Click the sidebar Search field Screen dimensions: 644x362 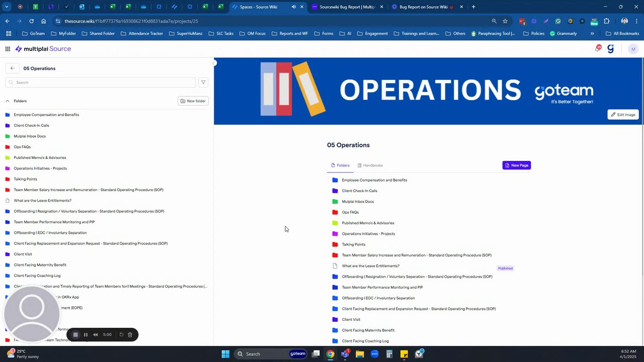click(x=101, y=82)
